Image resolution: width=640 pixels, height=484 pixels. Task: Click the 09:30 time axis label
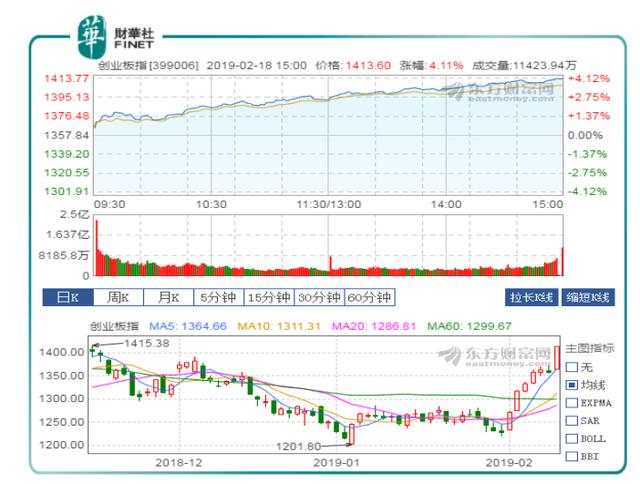click(x=109, y=204)
